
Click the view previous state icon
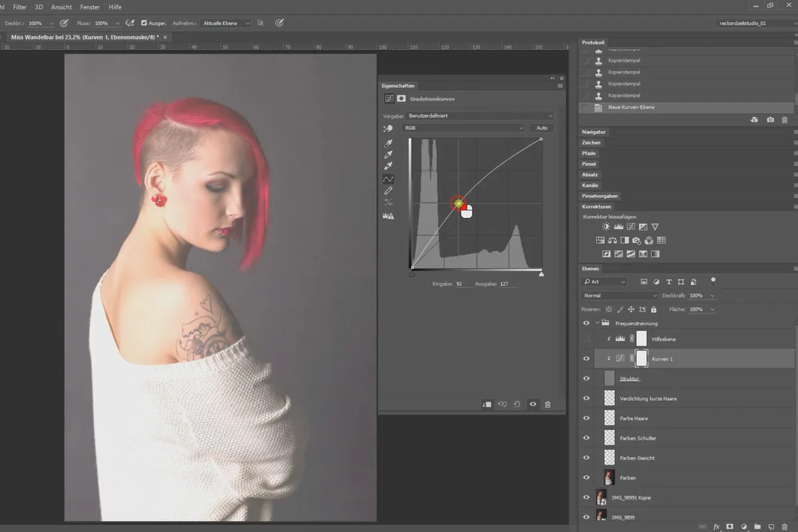pos(503,404)
